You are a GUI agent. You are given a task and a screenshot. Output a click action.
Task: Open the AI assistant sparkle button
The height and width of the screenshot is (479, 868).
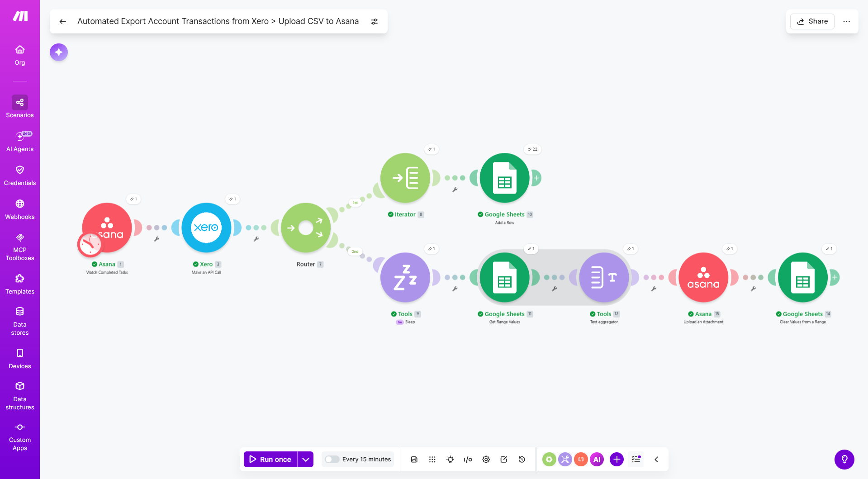click(59, 52)
